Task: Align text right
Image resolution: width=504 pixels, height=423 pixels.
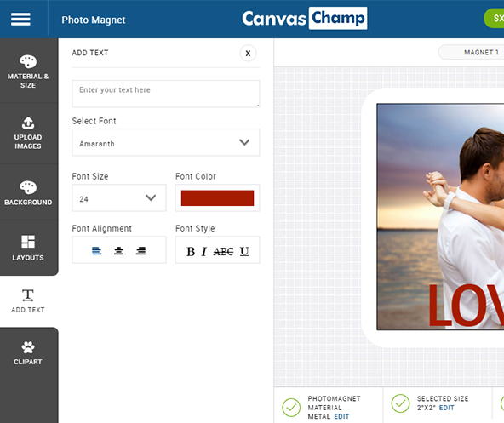Action: point(140,251)
